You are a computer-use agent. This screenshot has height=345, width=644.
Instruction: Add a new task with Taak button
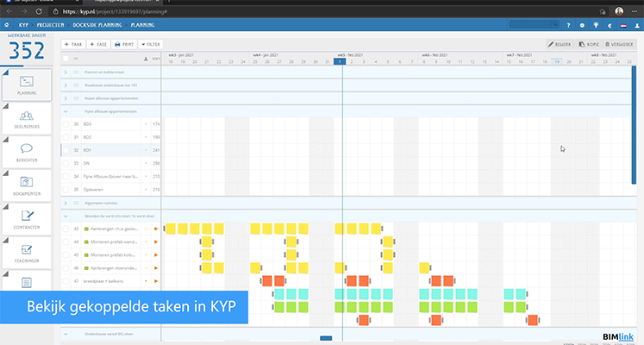coord(73,44)
